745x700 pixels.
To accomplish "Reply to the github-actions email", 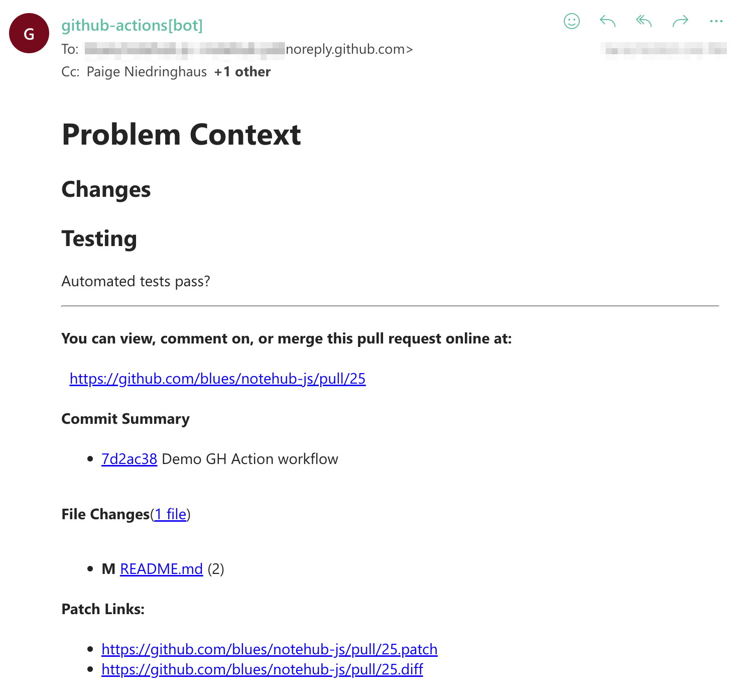I will (607, 21).
